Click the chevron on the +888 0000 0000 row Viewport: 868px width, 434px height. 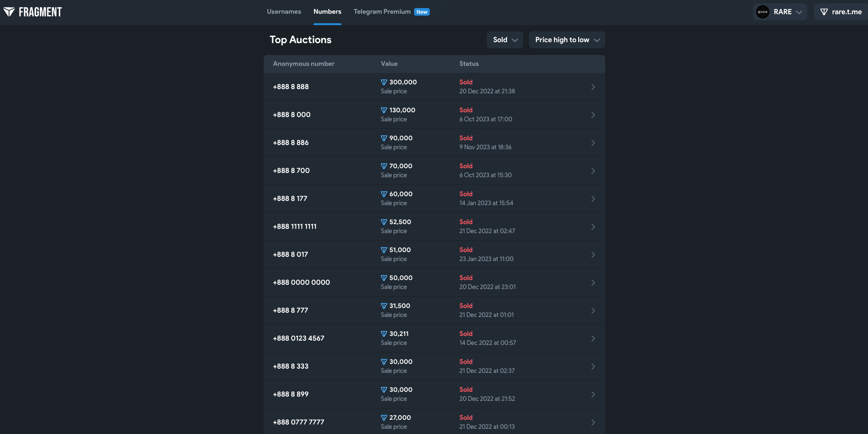click(x=593, y=282)
